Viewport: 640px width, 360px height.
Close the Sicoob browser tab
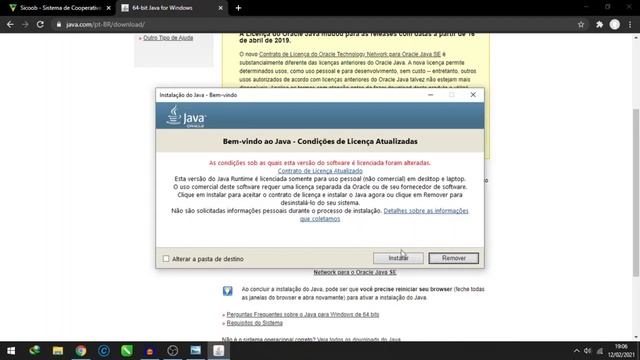[x=109, y=8]
